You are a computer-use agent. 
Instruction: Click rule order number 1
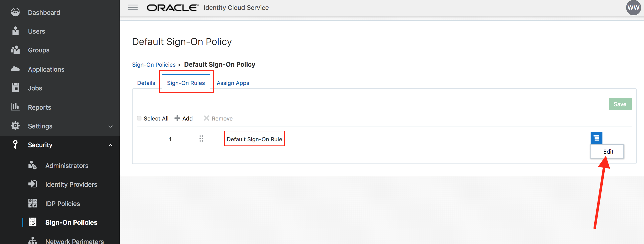(x=170, y=139)
